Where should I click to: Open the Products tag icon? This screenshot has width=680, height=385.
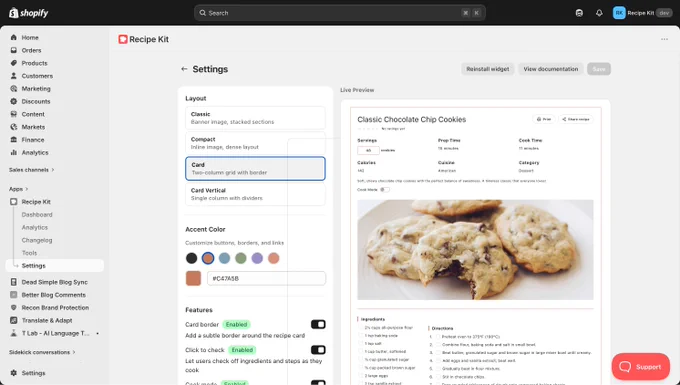[x=13, y=63]
